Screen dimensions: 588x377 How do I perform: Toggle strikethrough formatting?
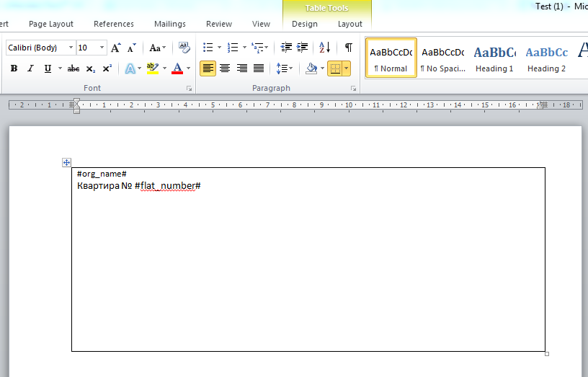click(x=73, y=68)
